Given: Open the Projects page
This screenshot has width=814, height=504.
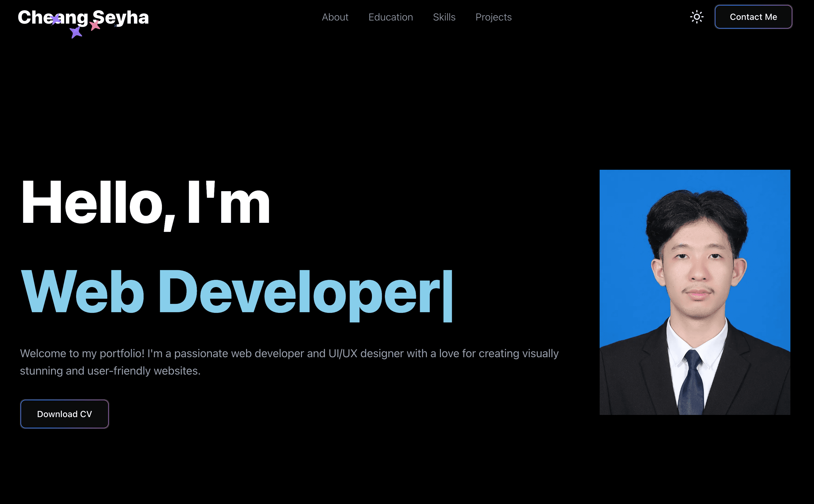Looking at the screenshot, I should pyautogui.click(x=494, y=17).
